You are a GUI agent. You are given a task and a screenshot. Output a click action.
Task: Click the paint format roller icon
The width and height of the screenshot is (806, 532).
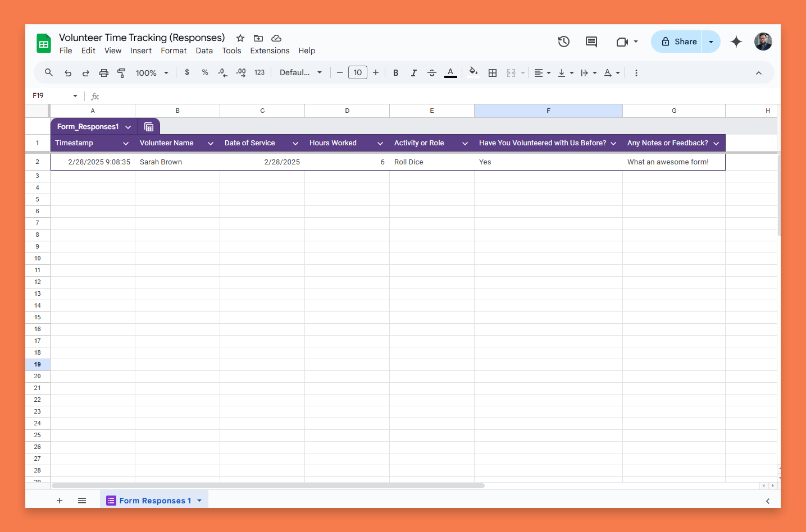[121, 73]
